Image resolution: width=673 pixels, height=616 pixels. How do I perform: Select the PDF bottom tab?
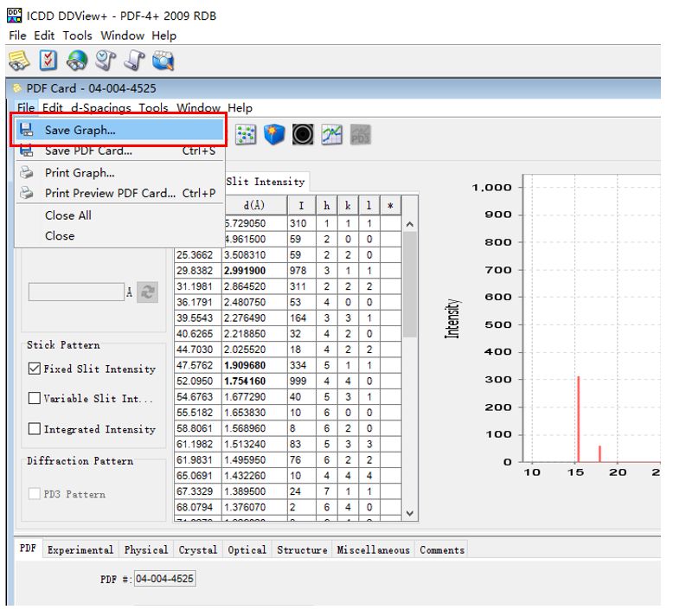coord(28,549)
